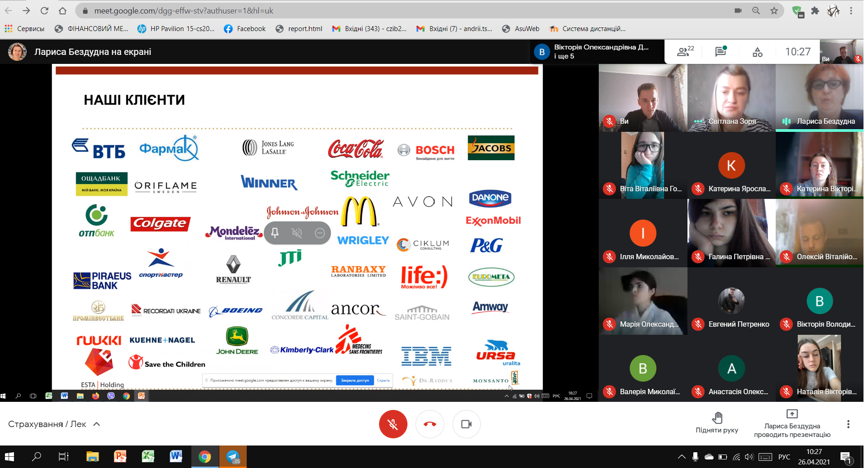The width and height of the screenshot is (868, 468).
Task: Open Meet more options menu
Action: [848, 424]
